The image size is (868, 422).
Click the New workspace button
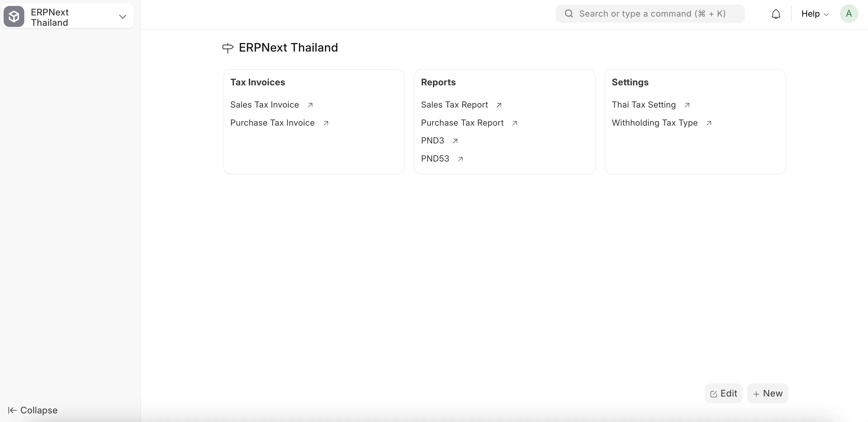[768, 393]
